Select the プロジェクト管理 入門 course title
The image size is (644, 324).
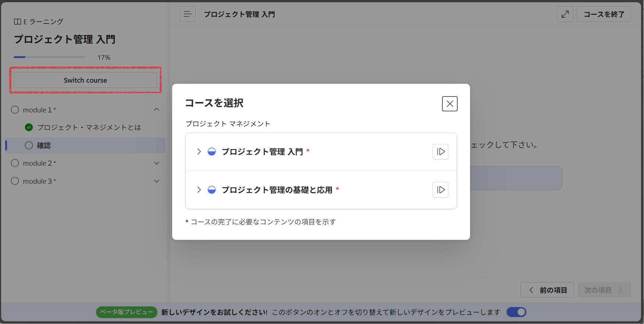click(x=262, y=152)
